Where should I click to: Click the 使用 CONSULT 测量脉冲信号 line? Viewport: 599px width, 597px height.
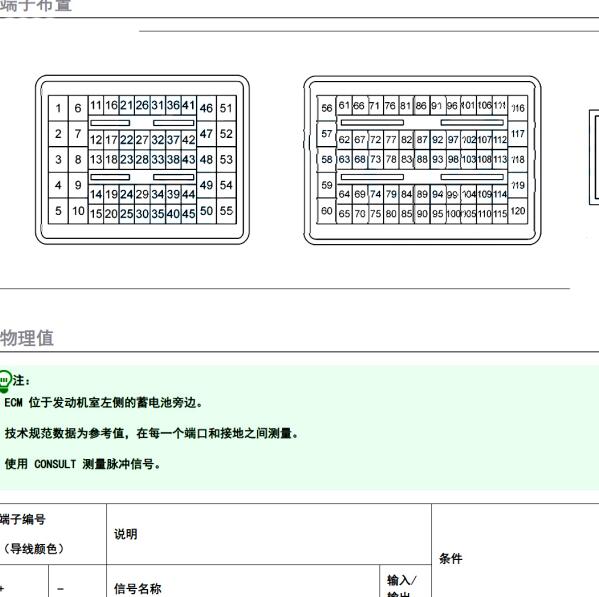point(83,464)
